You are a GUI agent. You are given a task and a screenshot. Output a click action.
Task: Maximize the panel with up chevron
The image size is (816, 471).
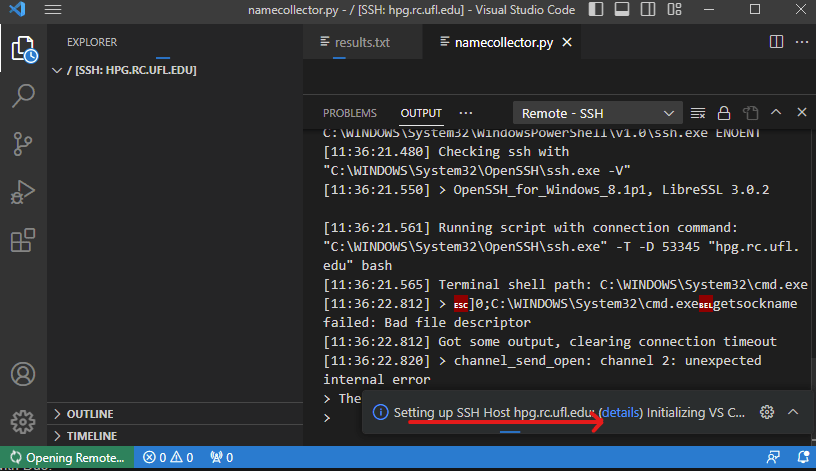[x=776, y=112]
